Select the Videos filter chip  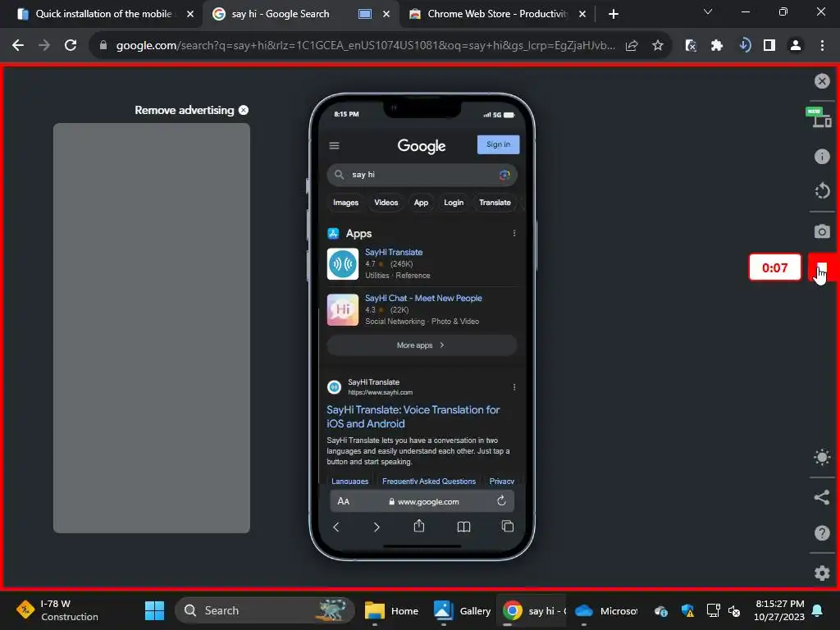pos(386,203)
